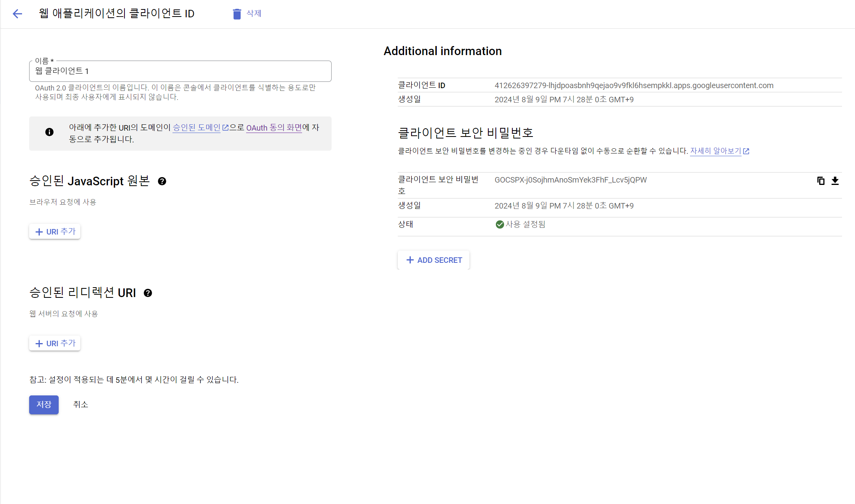
Task: Click the 이름 name input field
Action: click(x=180, y=71)
